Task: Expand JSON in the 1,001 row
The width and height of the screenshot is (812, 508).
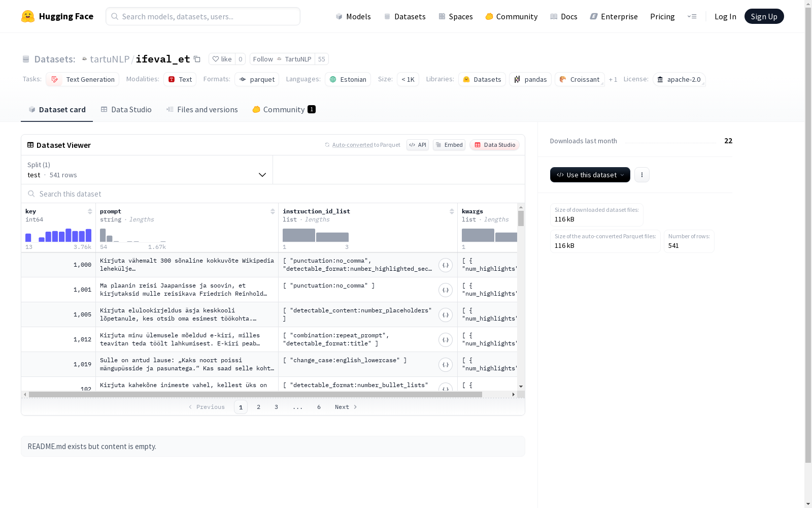Action: tap(446, 290)
